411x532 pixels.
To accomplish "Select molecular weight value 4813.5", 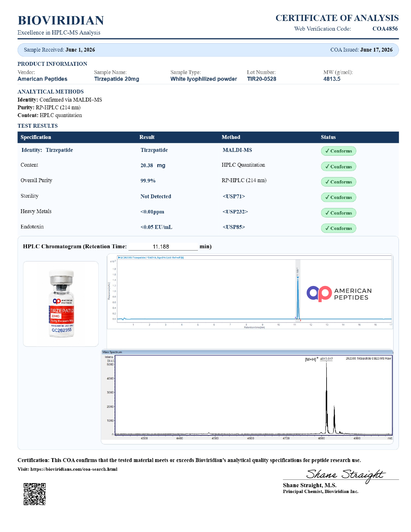I will click(332, 79).
